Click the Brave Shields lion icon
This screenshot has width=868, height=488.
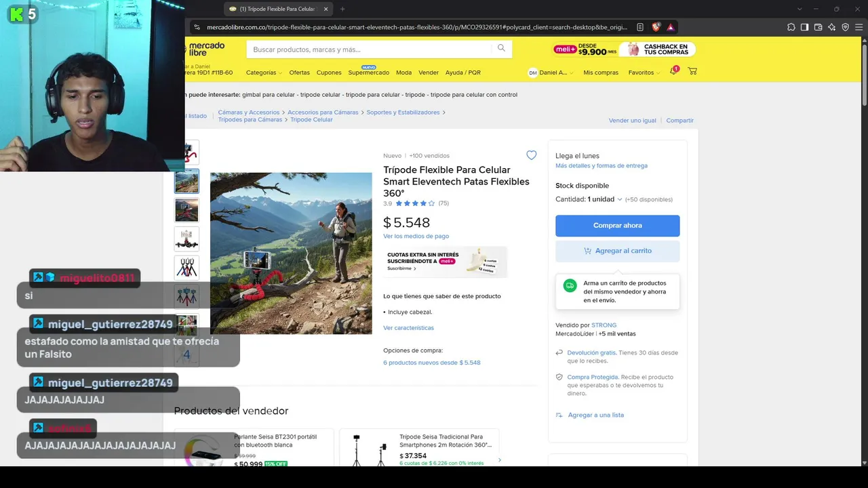(656, 27)
